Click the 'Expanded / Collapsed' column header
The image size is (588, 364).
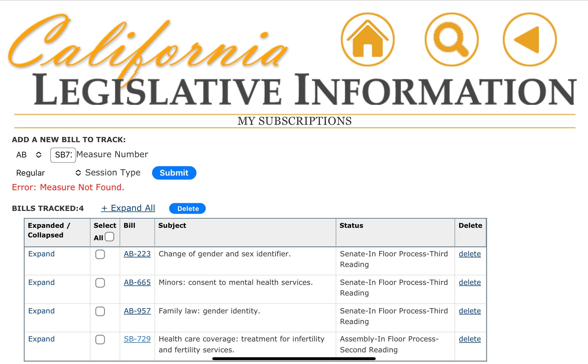(49, 230)
